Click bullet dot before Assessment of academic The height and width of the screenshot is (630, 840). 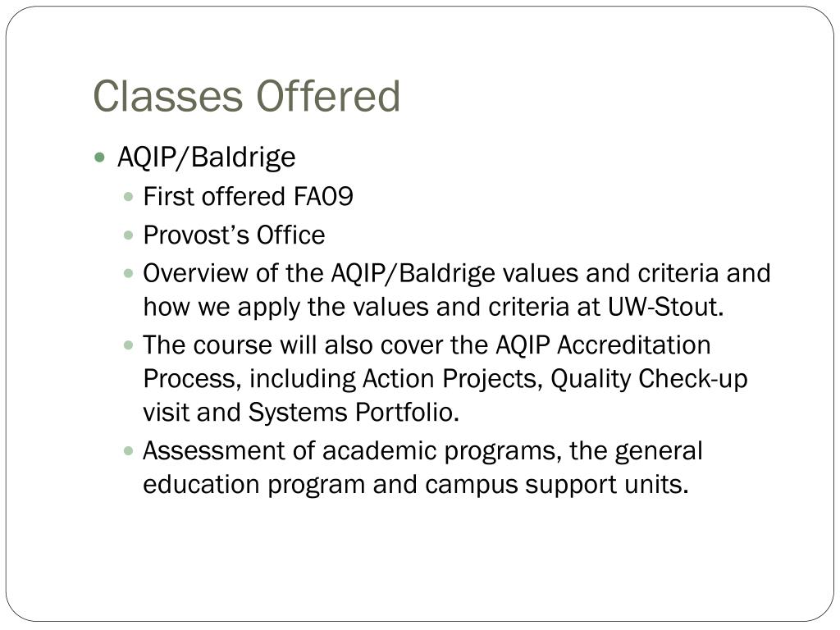pos(128,451)
